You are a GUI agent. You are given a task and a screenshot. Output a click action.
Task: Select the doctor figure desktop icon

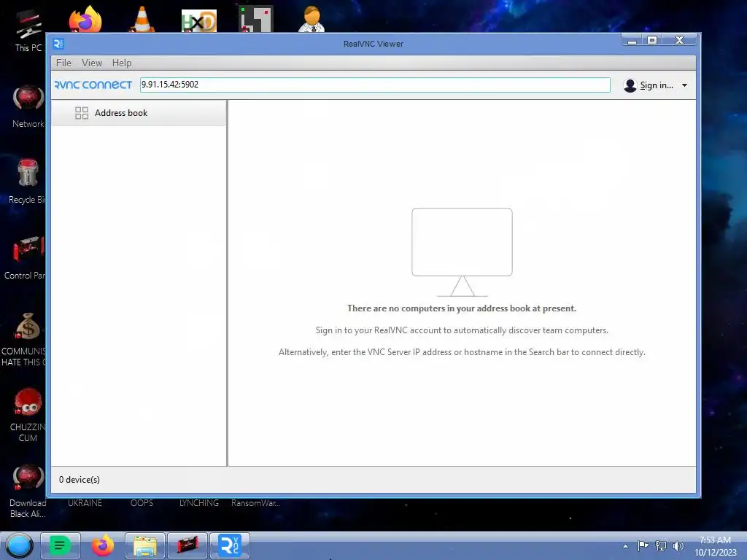[x=312, y=19]
